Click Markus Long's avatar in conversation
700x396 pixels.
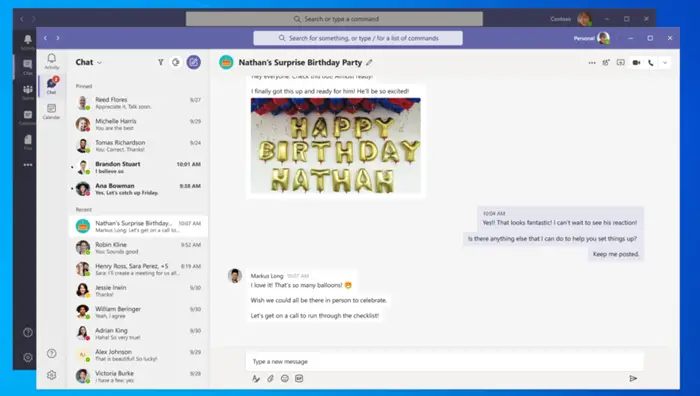[235, 276]
